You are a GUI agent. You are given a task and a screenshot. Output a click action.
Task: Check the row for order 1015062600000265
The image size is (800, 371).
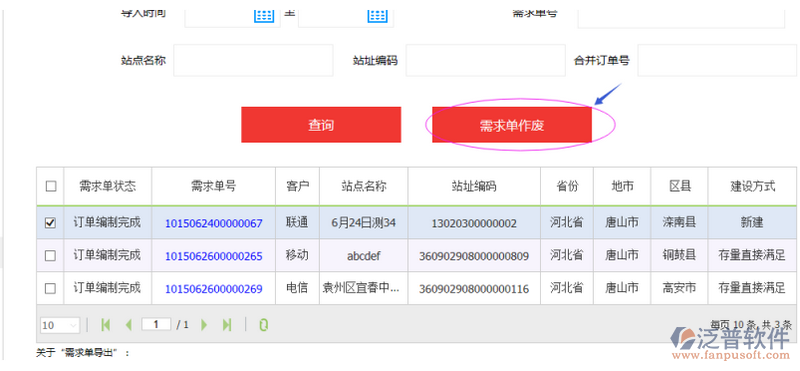(x=51, y=256)
